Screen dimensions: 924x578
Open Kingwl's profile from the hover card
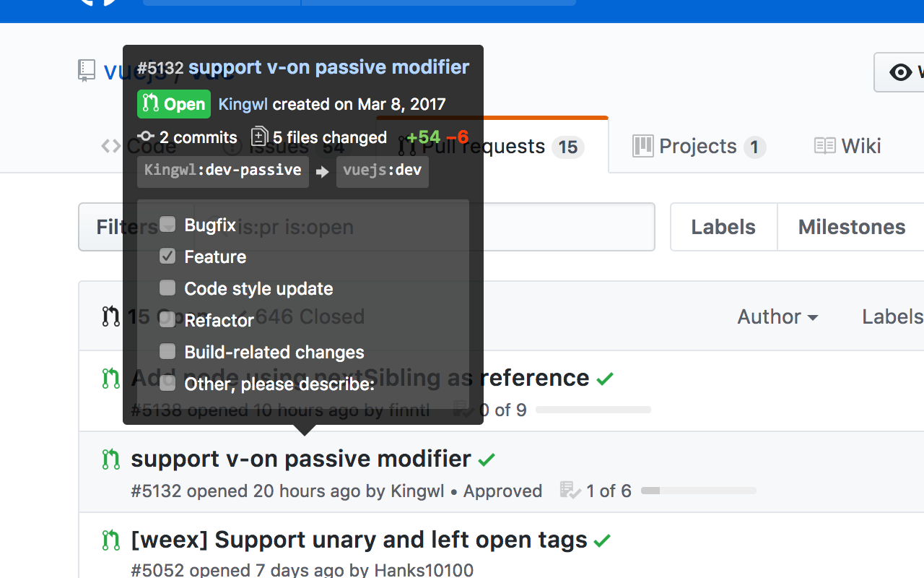point(243,104)
